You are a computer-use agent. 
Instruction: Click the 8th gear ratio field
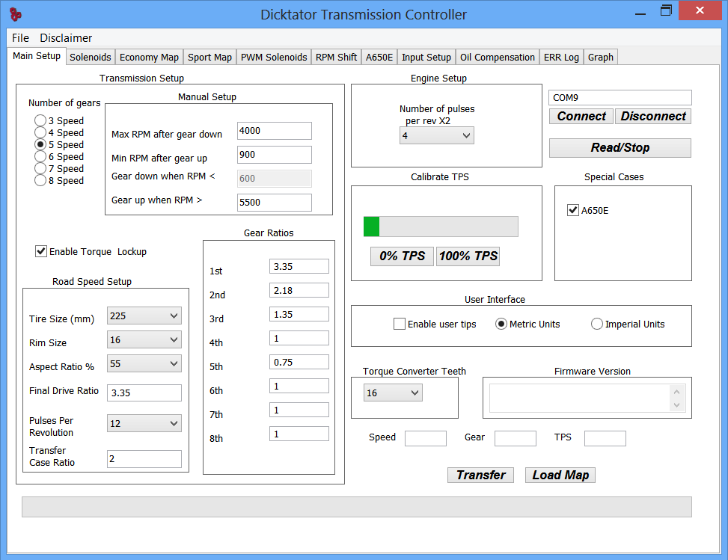(299, 434)
